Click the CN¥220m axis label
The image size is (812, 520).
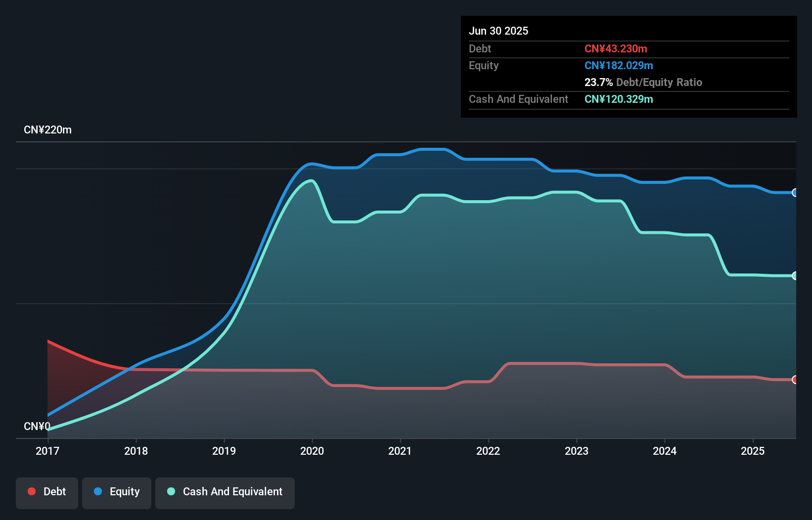click(x=48, y=130)
